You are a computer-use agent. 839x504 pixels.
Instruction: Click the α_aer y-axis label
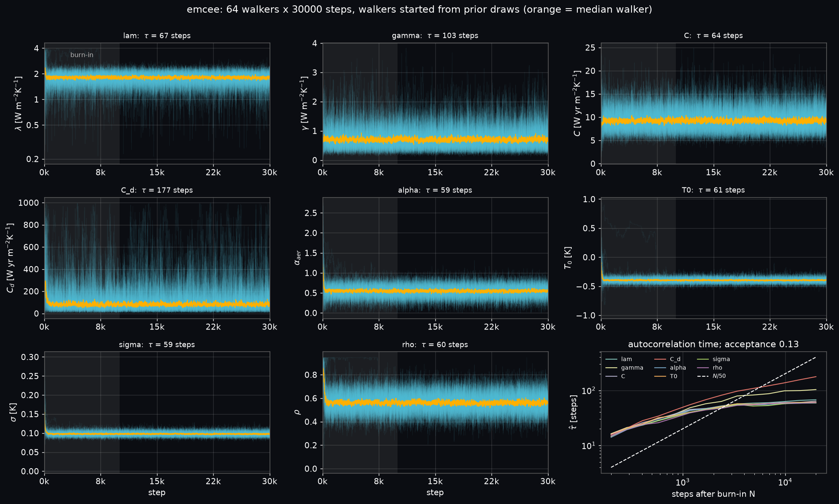pos(297,258)
